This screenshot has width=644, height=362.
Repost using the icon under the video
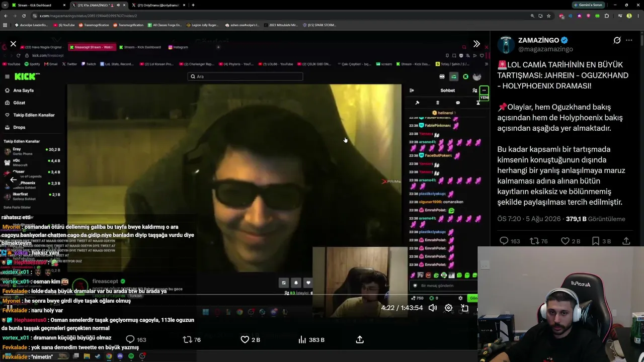187,339
